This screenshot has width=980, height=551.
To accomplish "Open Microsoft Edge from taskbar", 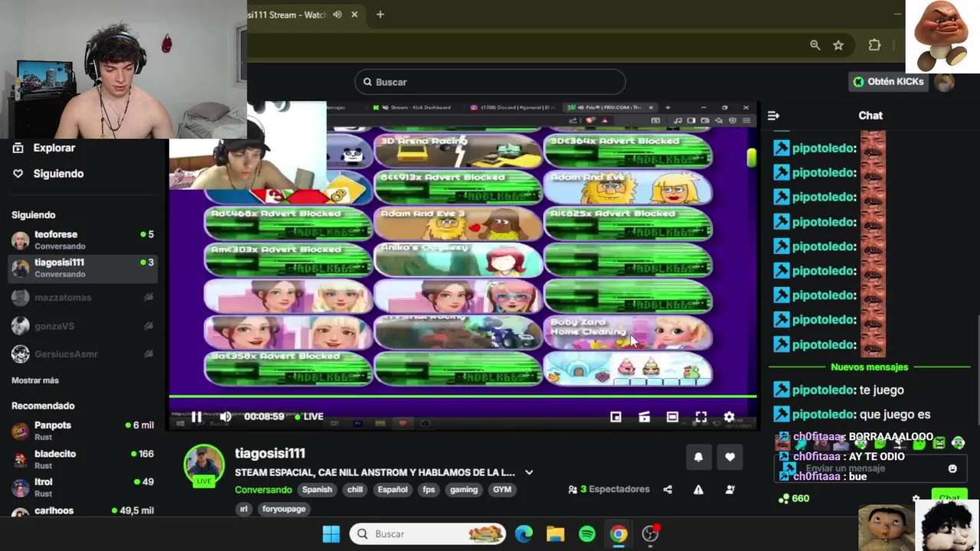I will coord(524,534).
